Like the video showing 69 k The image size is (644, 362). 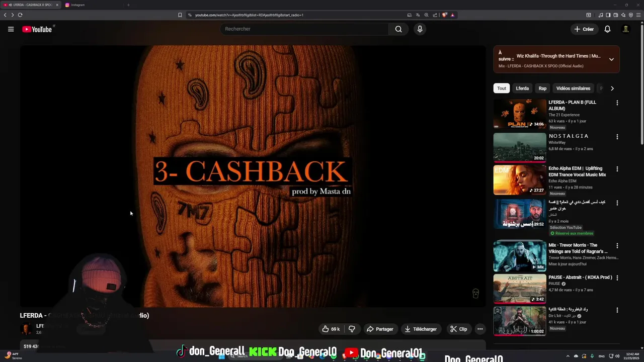point(331,329)
